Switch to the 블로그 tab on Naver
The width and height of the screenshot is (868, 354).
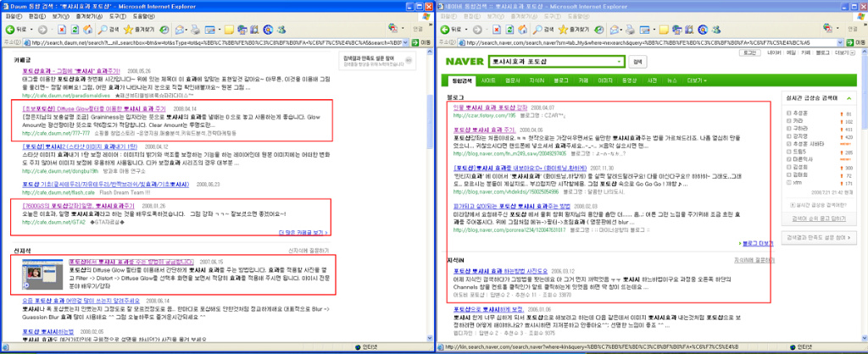pyautogui.click(x=561, y=80)
